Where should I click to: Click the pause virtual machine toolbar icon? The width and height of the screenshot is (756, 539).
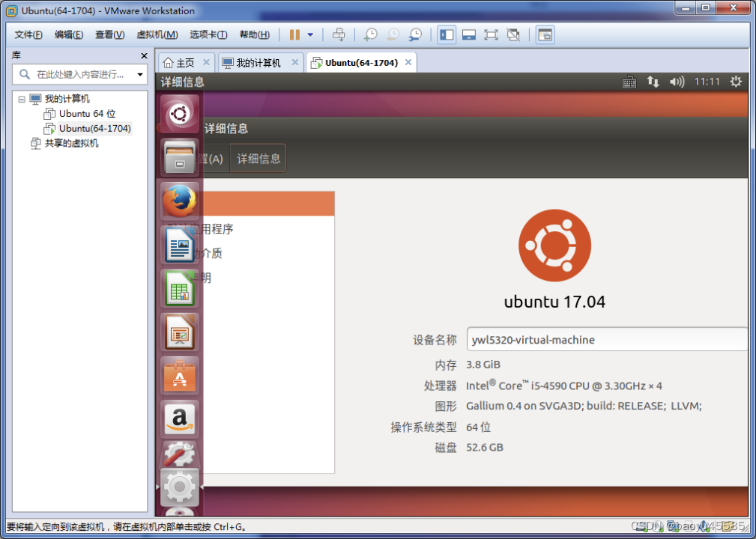pos(294,34)
